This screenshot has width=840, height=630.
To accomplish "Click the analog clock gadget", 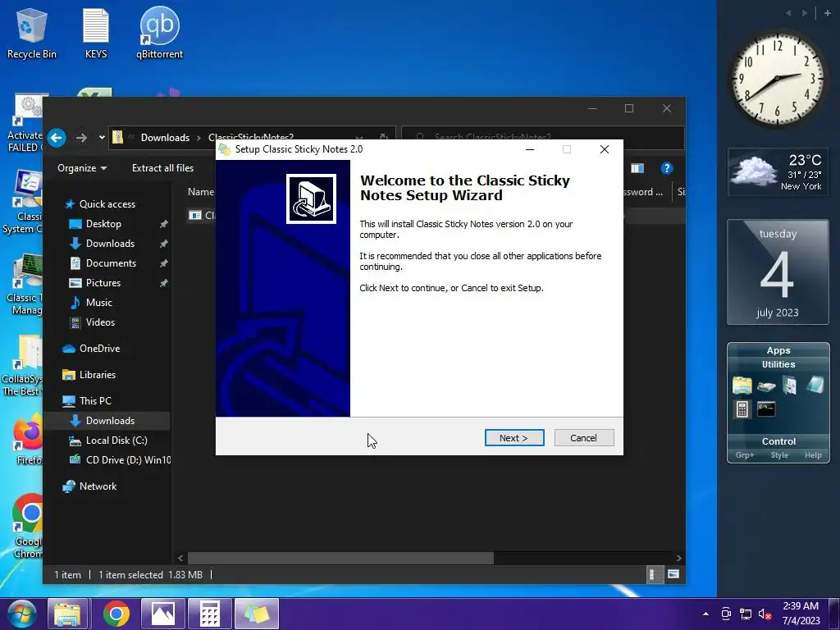I will 778,78.
